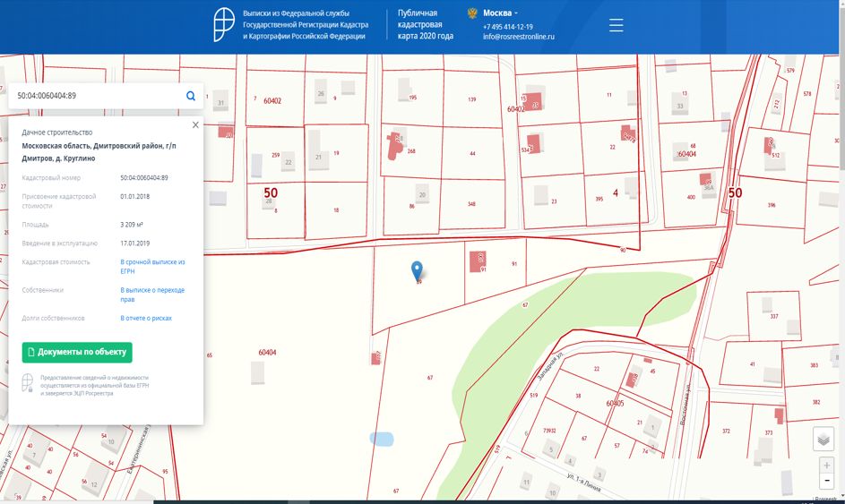Open the map layers switcher
The image size is (845, 504).
point(823,439)
